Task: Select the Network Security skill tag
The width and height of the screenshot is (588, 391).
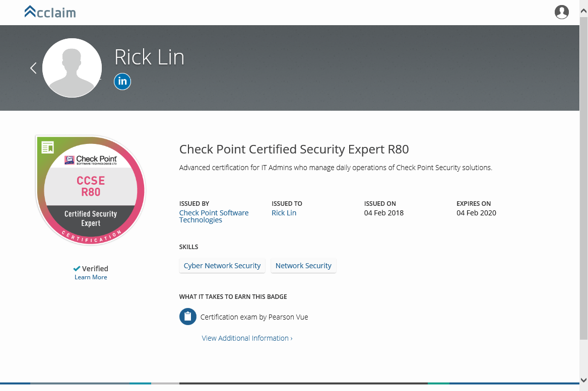Action: (303, 265)
